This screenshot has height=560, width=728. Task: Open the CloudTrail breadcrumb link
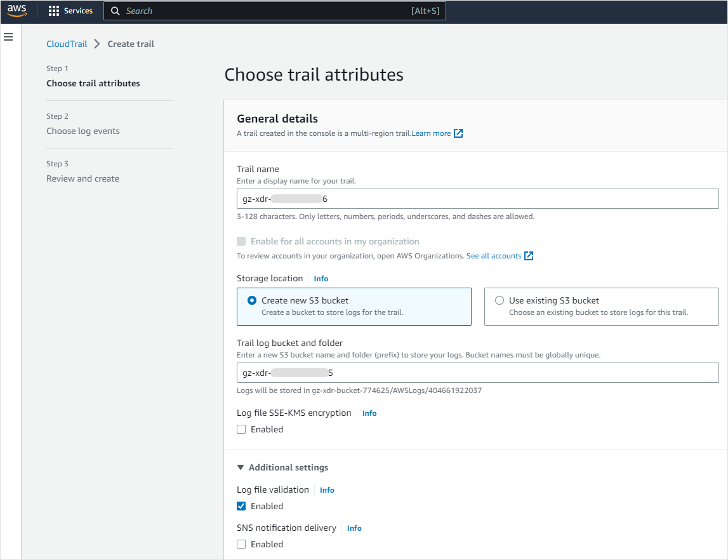(x=67, y=44)
